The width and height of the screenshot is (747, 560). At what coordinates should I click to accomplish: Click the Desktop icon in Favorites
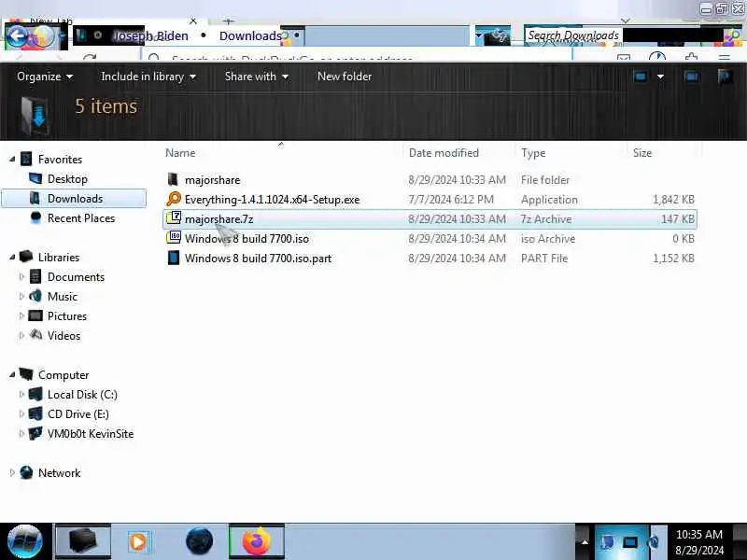35,178
